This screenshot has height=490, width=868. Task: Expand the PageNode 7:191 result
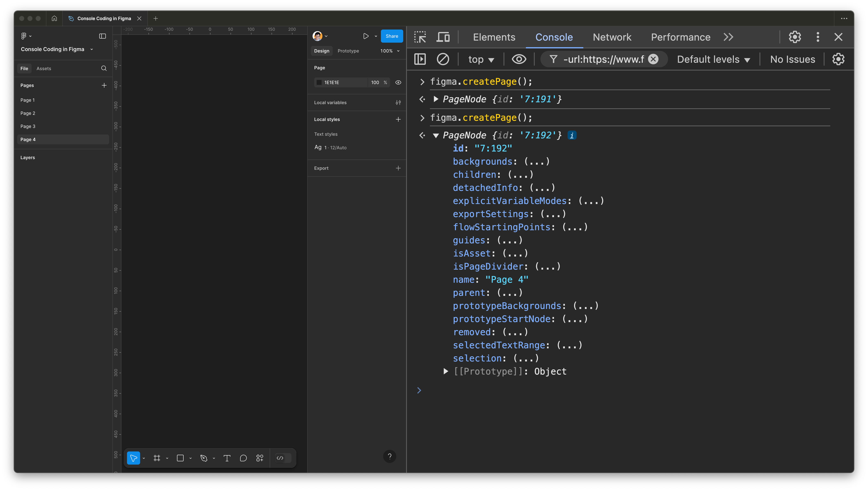click(x=435, y=99)
